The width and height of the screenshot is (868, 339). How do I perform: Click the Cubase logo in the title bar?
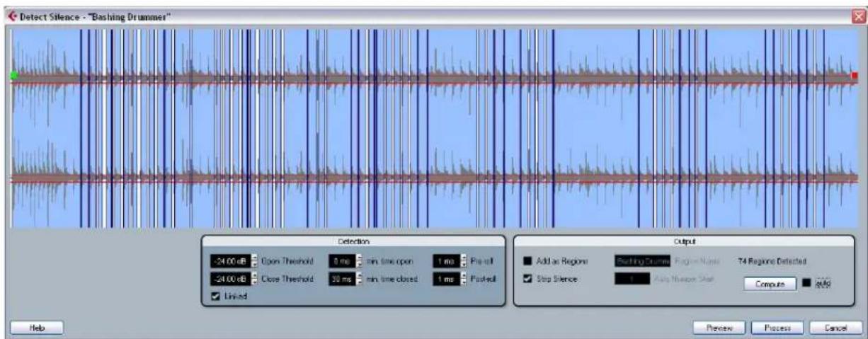[x=12, y=16]
